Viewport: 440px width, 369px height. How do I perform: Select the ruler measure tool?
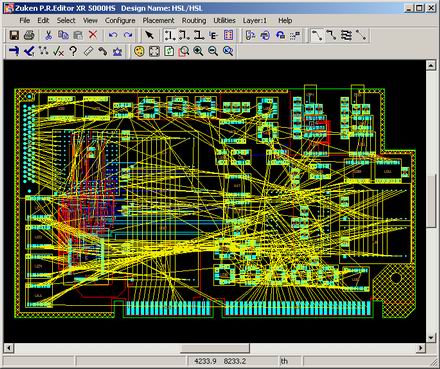pyautogui.click(x=88, y=51)
